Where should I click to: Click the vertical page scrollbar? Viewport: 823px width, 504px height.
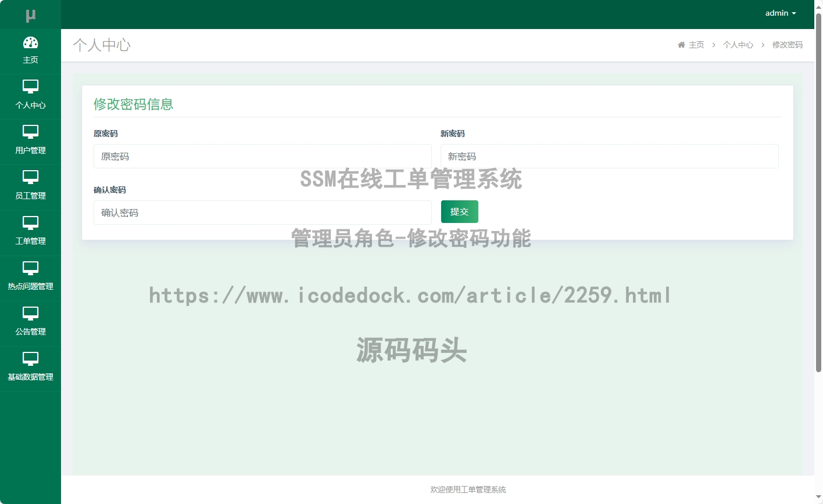(818, 192)
